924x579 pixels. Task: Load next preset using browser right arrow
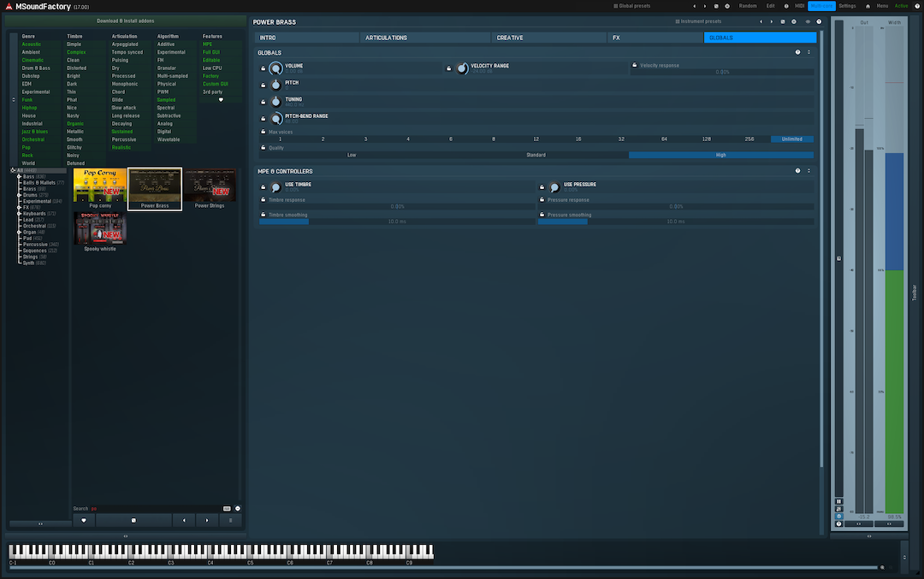click(206, 520)
